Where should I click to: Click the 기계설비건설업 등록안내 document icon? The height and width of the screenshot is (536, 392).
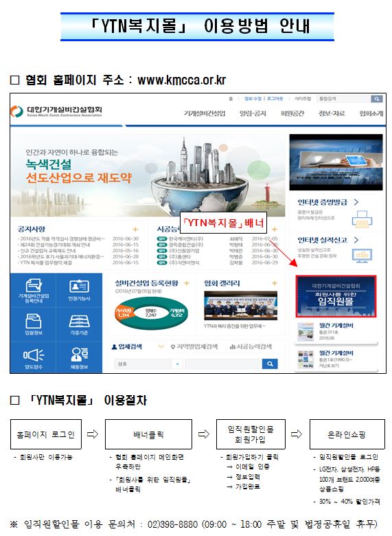34,286
